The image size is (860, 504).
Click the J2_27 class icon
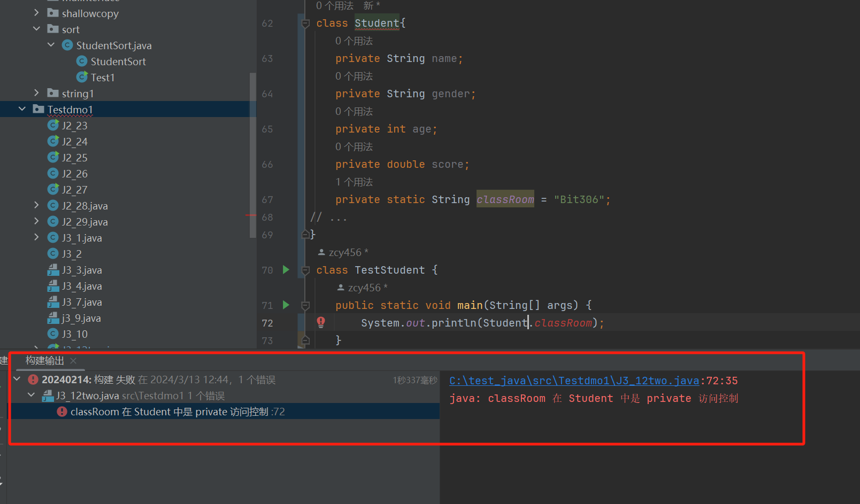53,189
